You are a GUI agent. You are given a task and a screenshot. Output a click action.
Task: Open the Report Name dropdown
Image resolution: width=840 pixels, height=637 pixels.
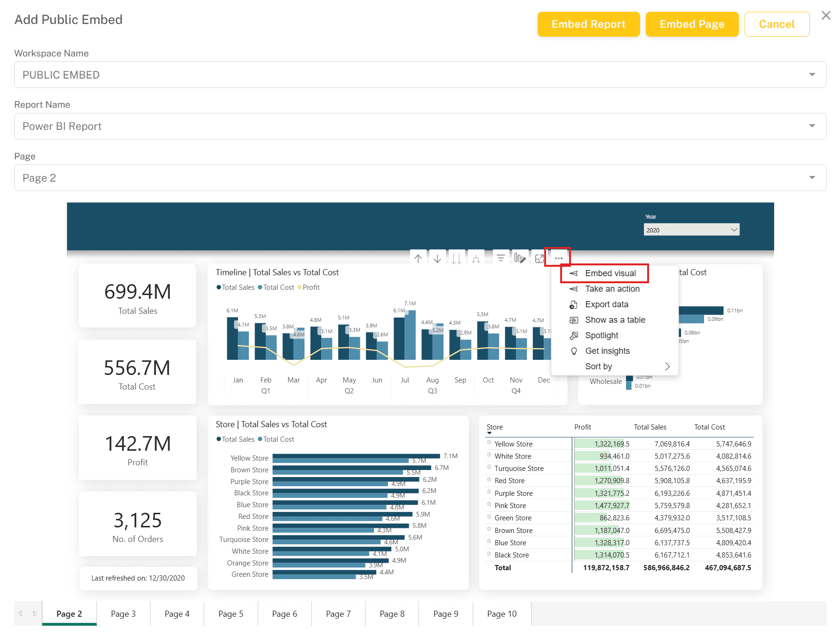420,126
